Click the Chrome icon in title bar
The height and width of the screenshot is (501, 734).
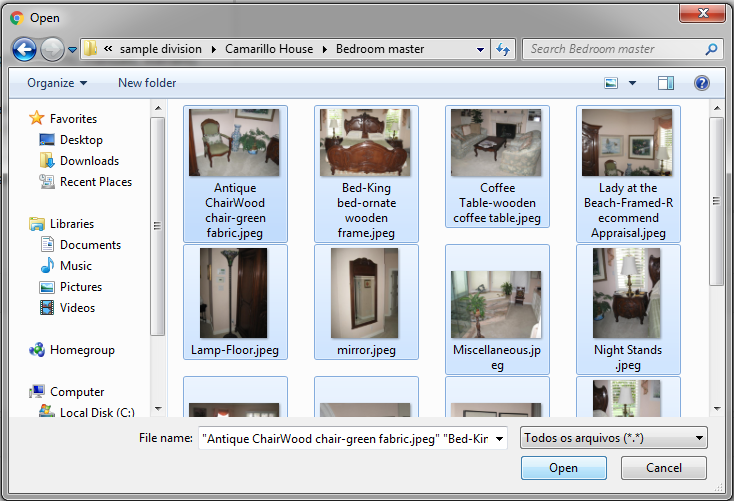click(17, 18)
